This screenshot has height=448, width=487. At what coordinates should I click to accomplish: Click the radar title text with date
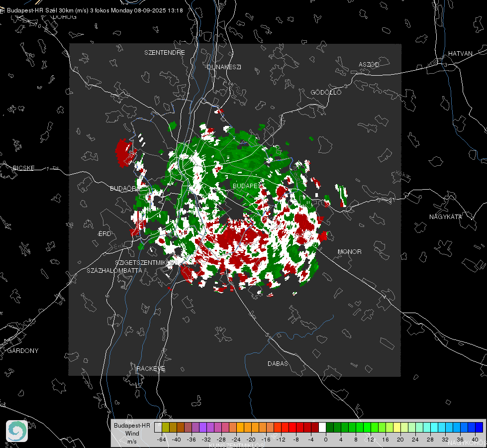[x=95, y=10]
